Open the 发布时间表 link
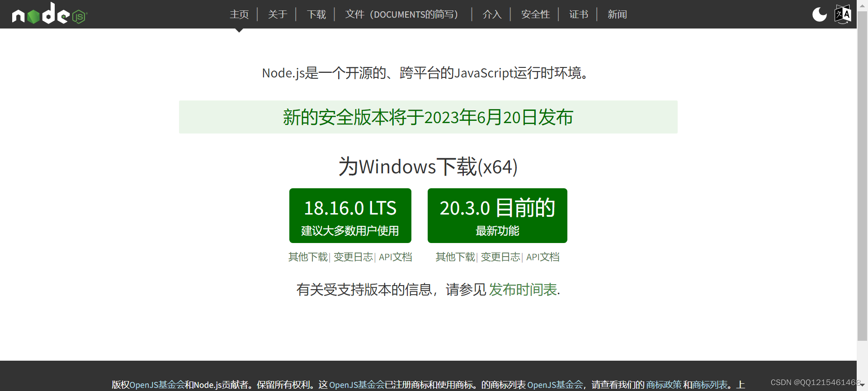The image size is (868, 391). (523, 290)
